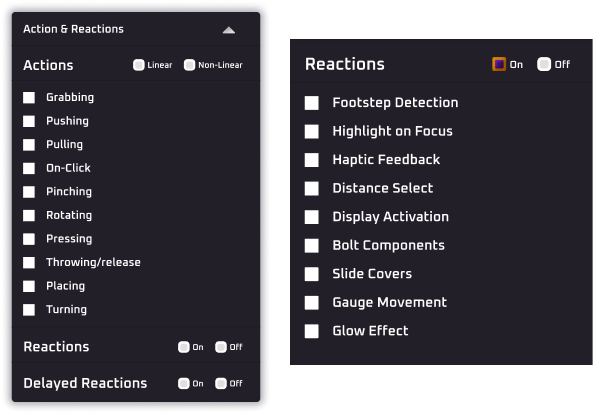Tick the Turning action checkbox
Image resolution: width=593 pixels, height=414 pixels.
[29, 310]
